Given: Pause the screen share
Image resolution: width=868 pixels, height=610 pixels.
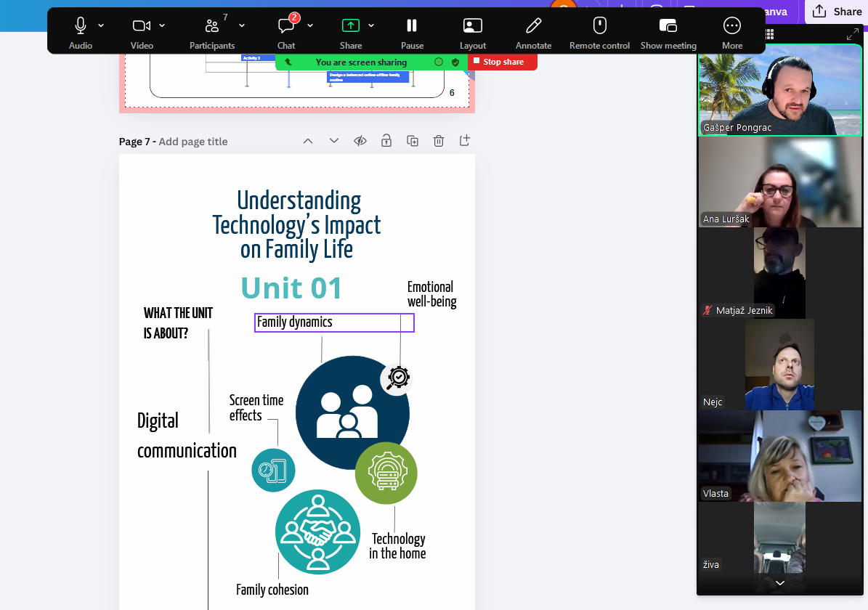Looking at the screenshot, I should point(412,33).
